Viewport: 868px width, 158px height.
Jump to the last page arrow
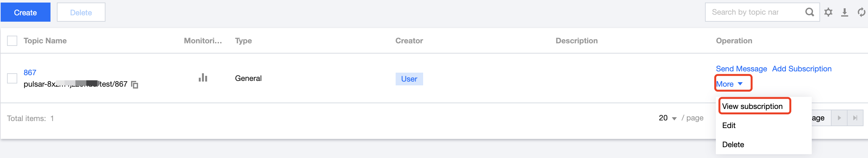[x=855, y=118]
